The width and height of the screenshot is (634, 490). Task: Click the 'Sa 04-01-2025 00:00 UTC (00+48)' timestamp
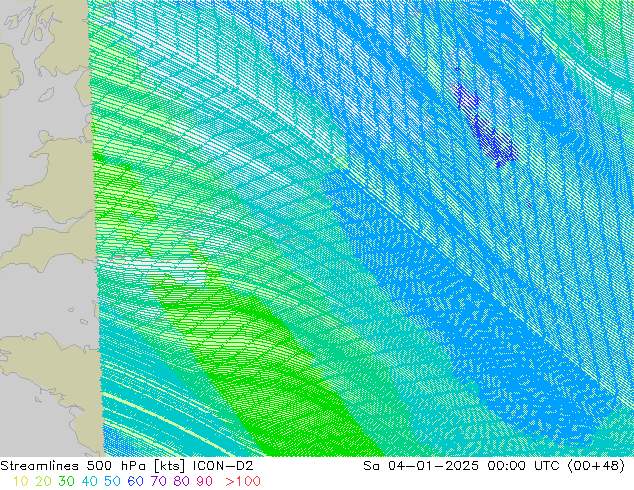pyautogui.click(x=494, y=466)
